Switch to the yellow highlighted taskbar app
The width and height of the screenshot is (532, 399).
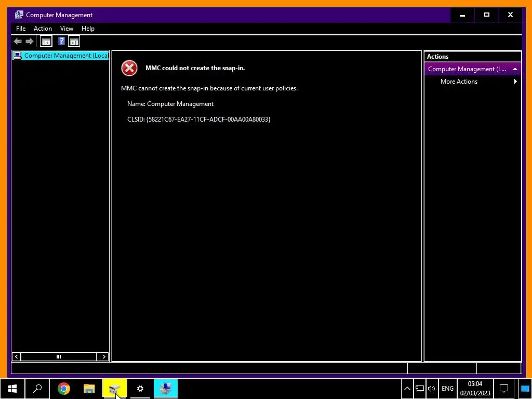click(x=115, y=389)
